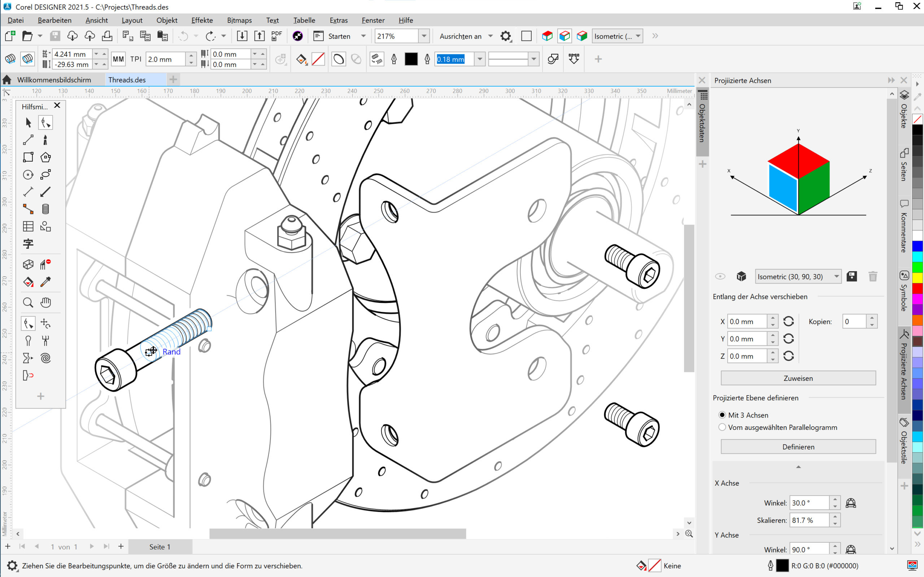Click the Zuweisen button
Image resolution: width=924 pixels, height=577 pixels.
click(x=798, y=378)
